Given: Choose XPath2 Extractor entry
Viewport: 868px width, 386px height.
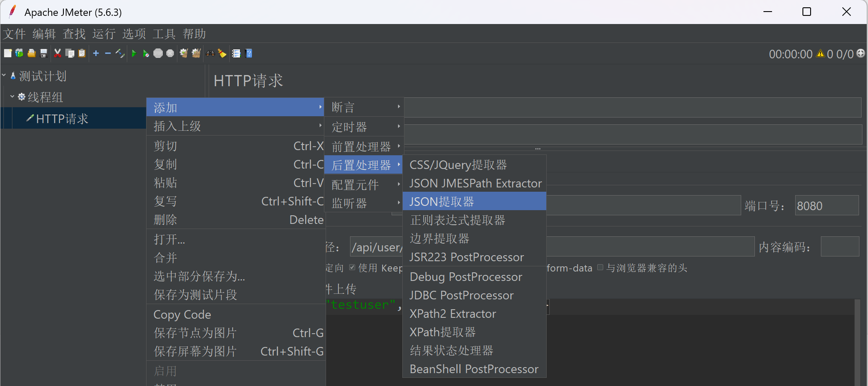Looking at the screenshot, I should pyautogui.click(x=474, y=314).
